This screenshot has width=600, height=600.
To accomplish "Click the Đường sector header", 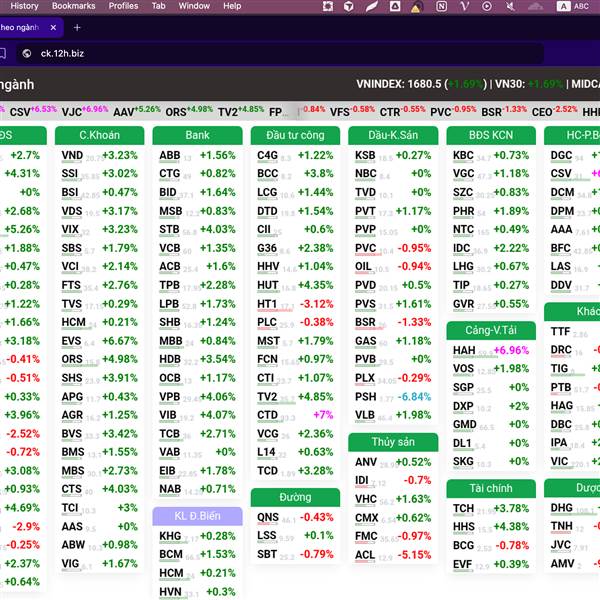I will (x=295, y=497).
